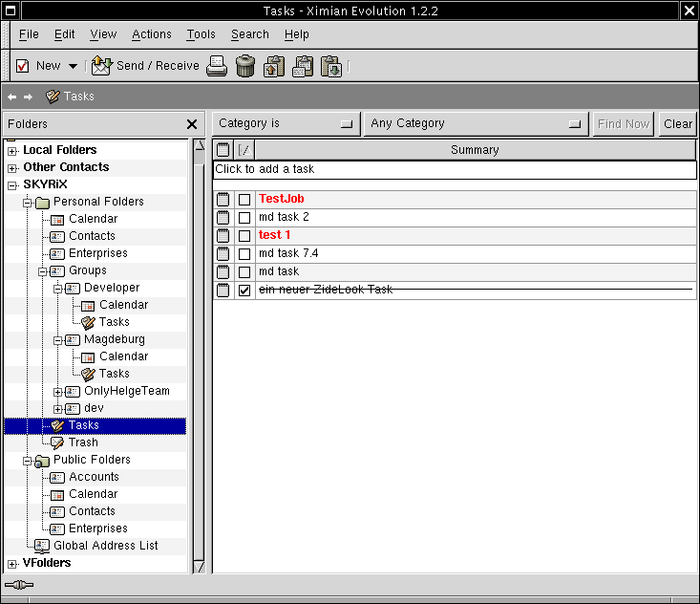Select the Accounts public folder

tap(94, 477)
